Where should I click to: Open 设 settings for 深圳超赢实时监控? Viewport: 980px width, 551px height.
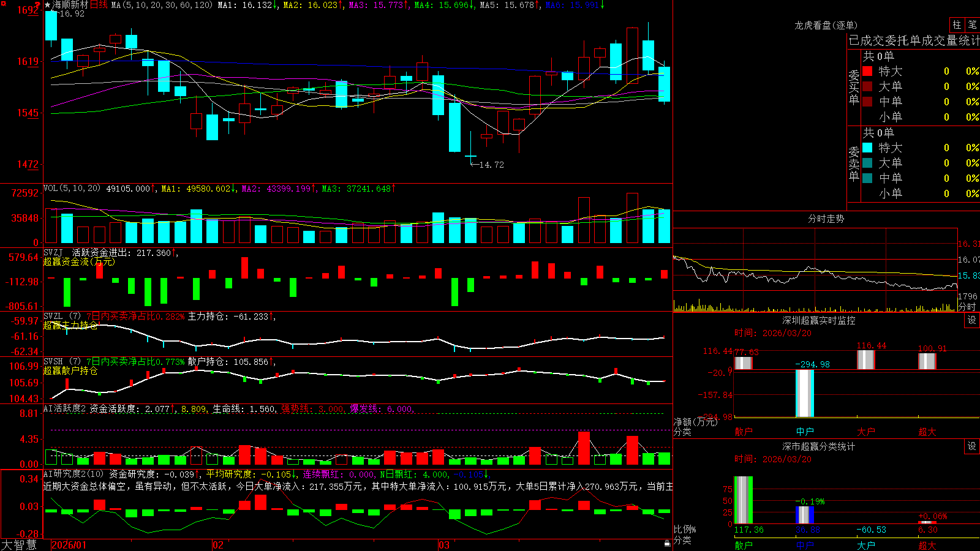972,320
